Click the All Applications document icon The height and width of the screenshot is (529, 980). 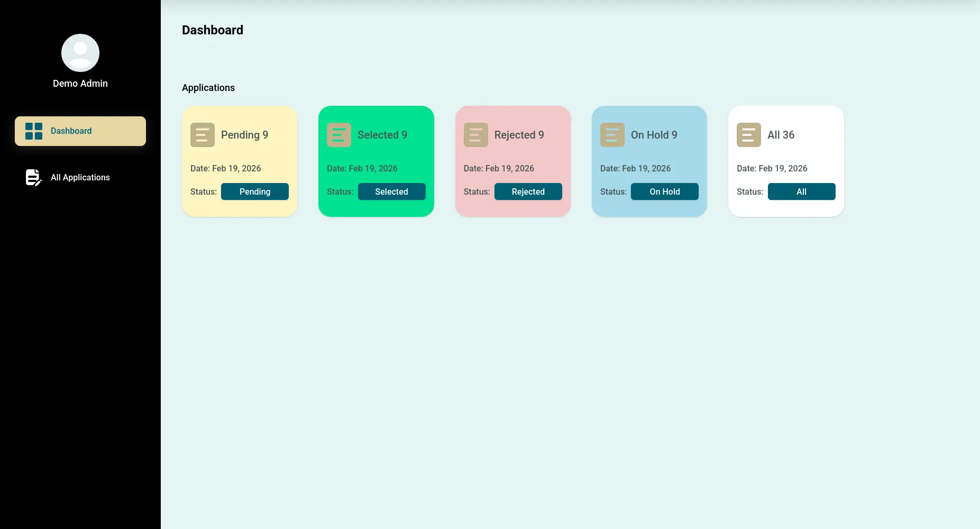coord(33,177)
